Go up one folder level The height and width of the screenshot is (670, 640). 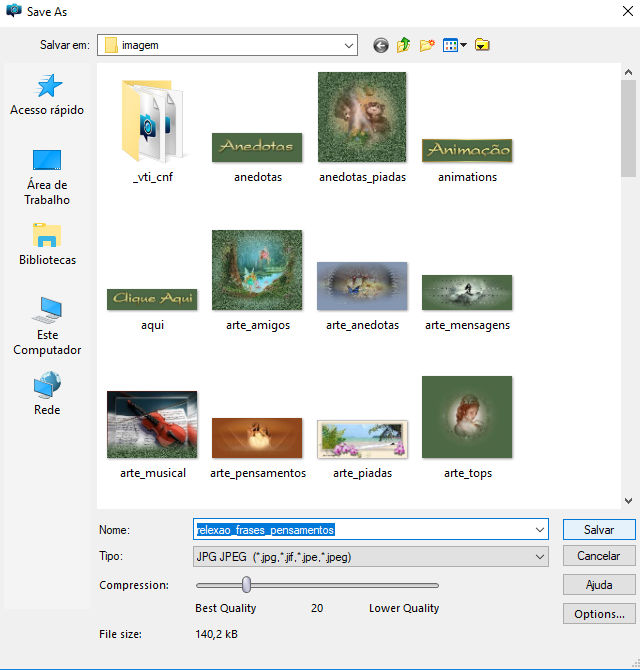pos(403,45)
